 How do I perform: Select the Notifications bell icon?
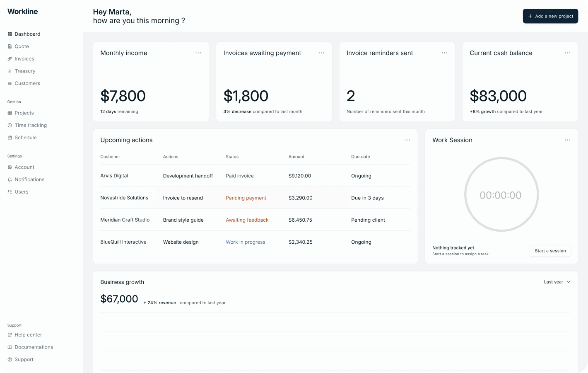(10, 179)
